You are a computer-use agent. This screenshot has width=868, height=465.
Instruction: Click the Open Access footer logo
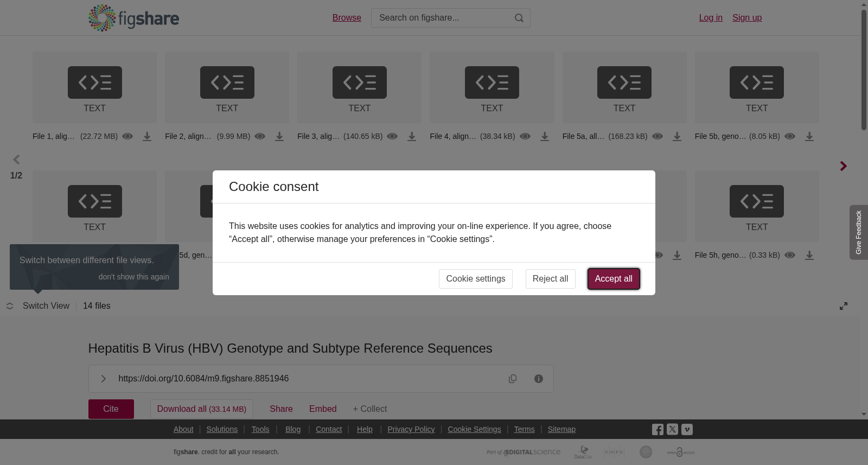pyautogui.click(x=681, y=452)
